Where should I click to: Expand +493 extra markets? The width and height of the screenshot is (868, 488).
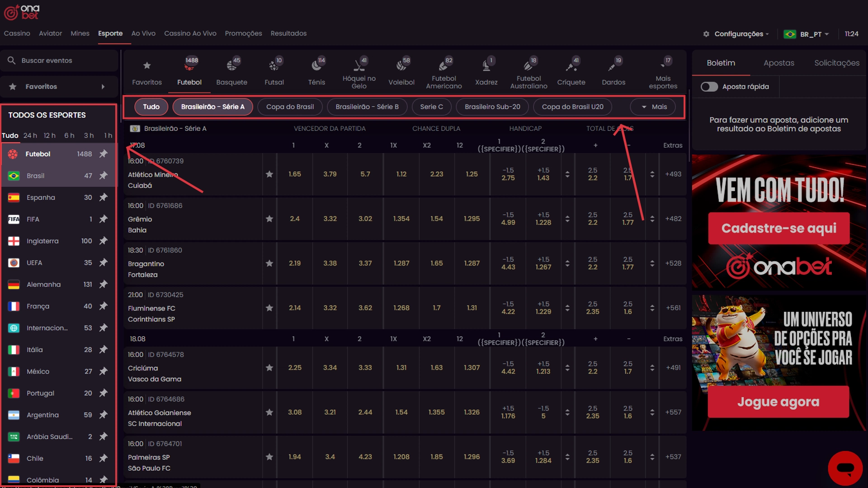pyautogui.click(x=673, y=174)
